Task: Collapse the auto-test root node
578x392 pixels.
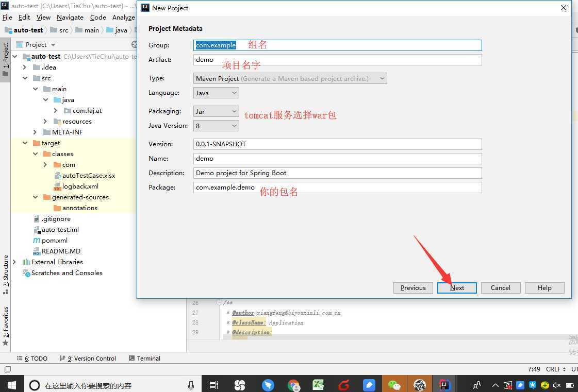Action: (15, 56)
